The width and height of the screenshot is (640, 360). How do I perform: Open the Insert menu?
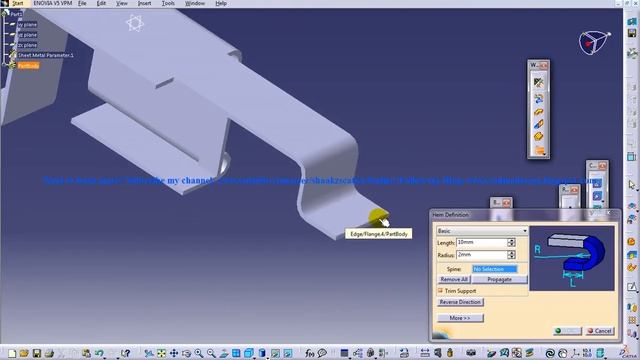pos(144,3)
